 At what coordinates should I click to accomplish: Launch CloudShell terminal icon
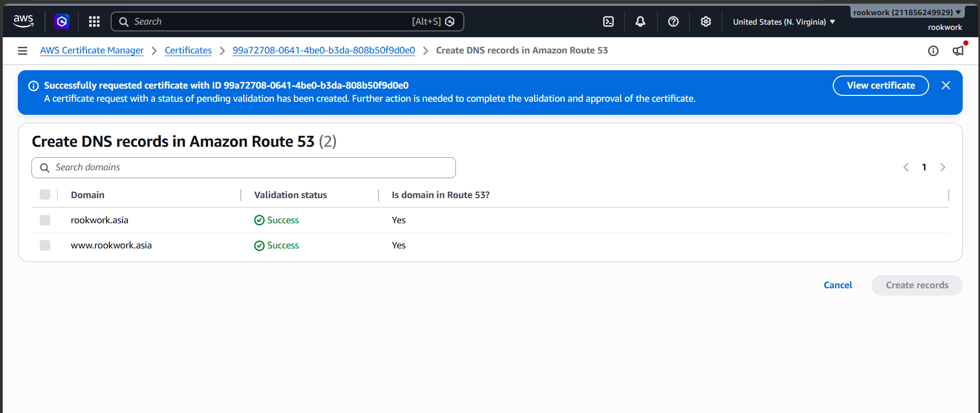[x=608, y=21]
